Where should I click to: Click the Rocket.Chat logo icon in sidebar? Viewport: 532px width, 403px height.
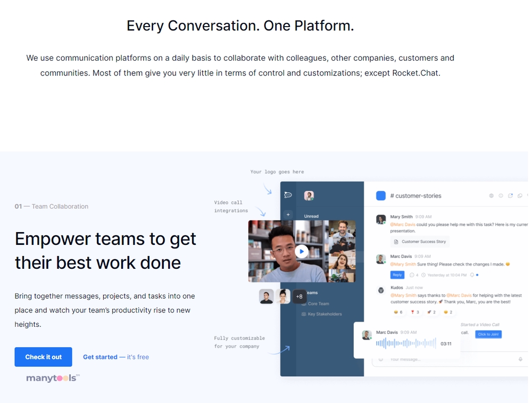[288, 195]
